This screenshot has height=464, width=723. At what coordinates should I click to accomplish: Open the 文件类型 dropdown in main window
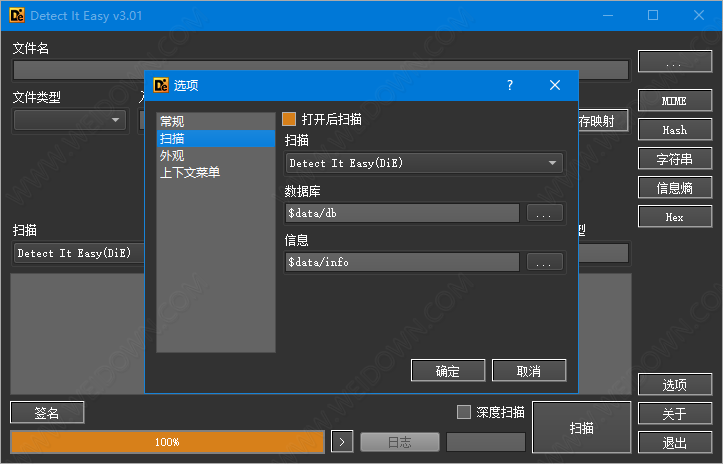pyautogui.click(x=70, y=120)
